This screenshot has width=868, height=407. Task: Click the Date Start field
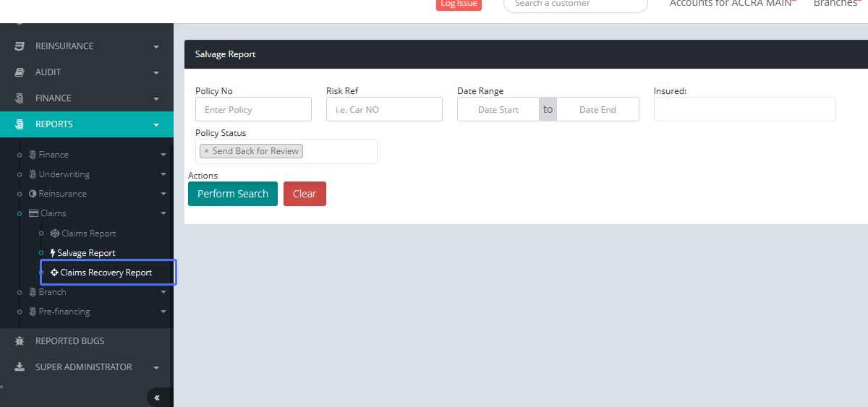coord(498,109)
